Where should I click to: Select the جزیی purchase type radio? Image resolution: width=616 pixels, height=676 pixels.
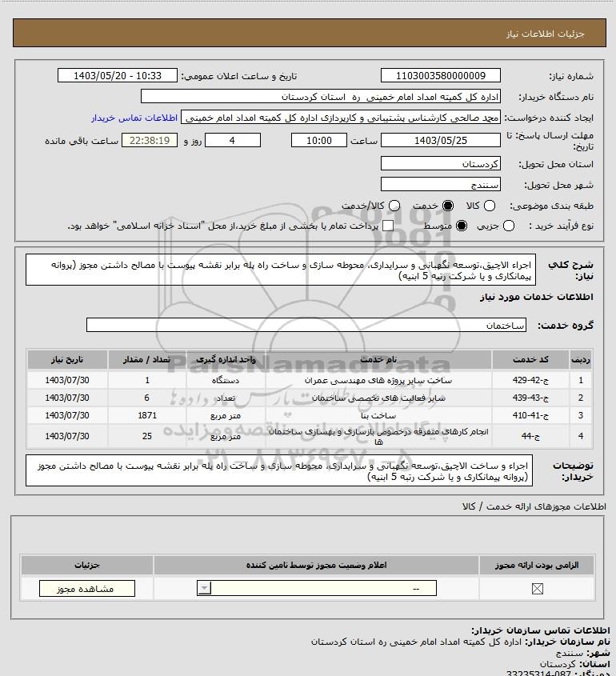click(x=509, y=226)
